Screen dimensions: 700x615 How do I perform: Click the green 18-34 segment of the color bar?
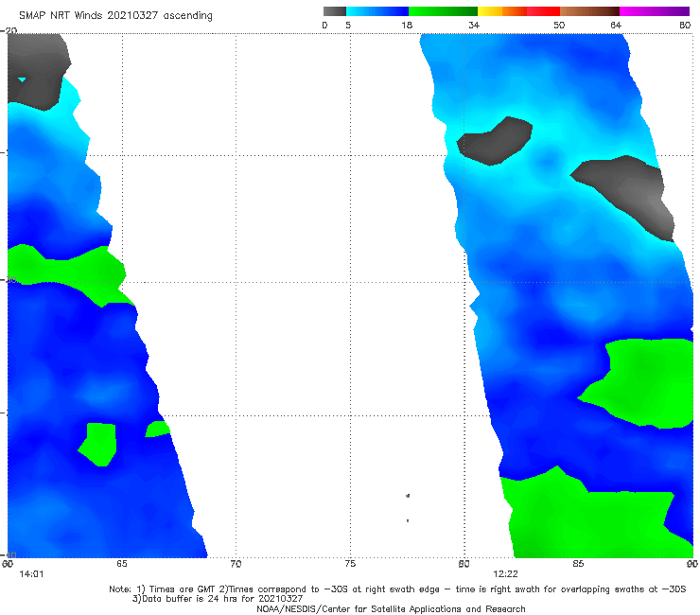coord(444,11)
